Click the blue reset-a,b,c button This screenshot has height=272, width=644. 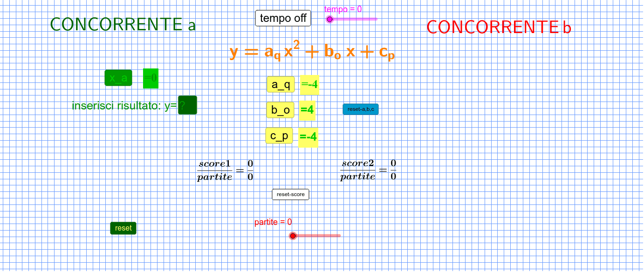(361, 109)
